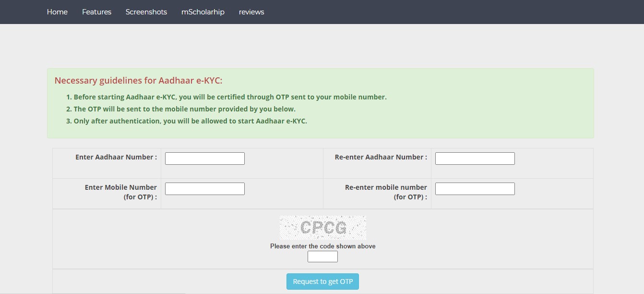This screenshot has height=294, width=644.
Task: Open the reviews navigation link
Action: click(251, 12)
